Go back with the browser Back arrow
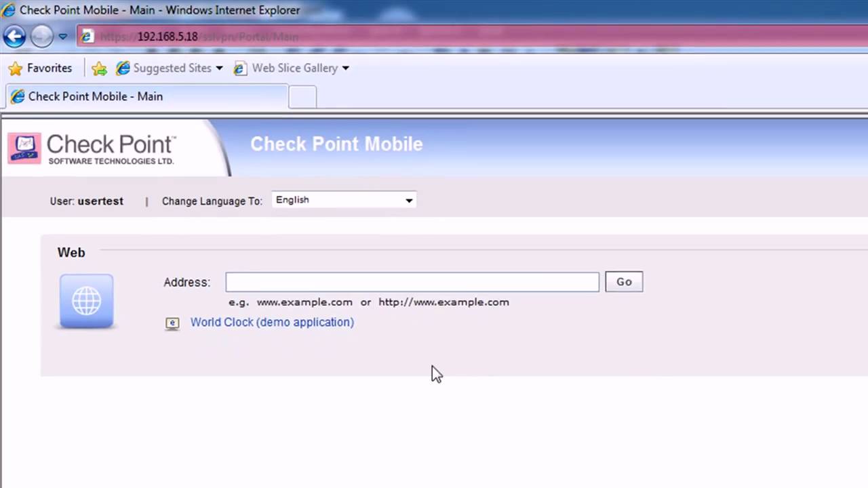The image size is (868, 488). click(14, 36)
